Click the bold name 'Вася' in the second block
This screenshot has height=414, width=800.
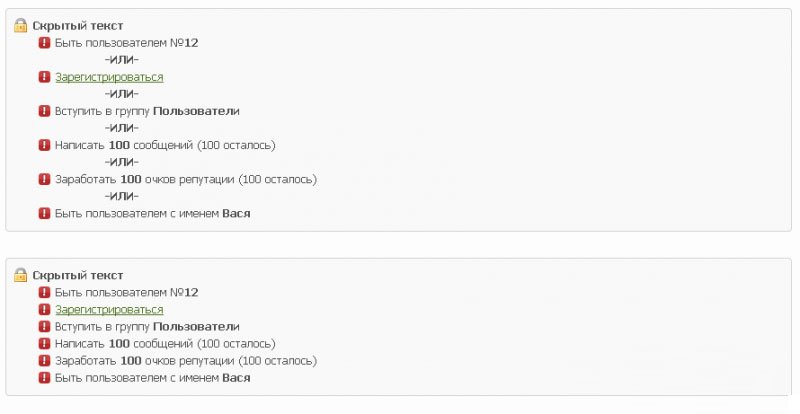click(x=236, y=378)
